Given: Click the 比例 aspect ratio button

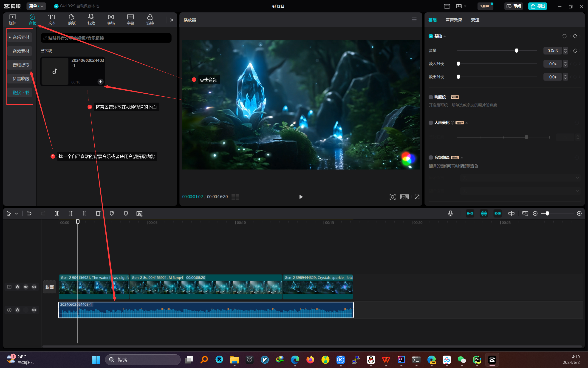Looking at the screenshot, I should (404, 197).
